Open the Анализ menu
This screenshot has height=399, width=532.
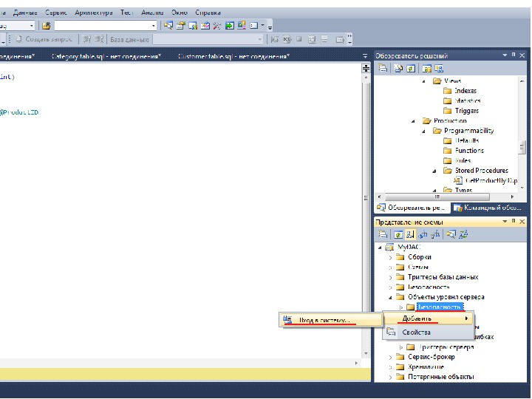[152, 13]
